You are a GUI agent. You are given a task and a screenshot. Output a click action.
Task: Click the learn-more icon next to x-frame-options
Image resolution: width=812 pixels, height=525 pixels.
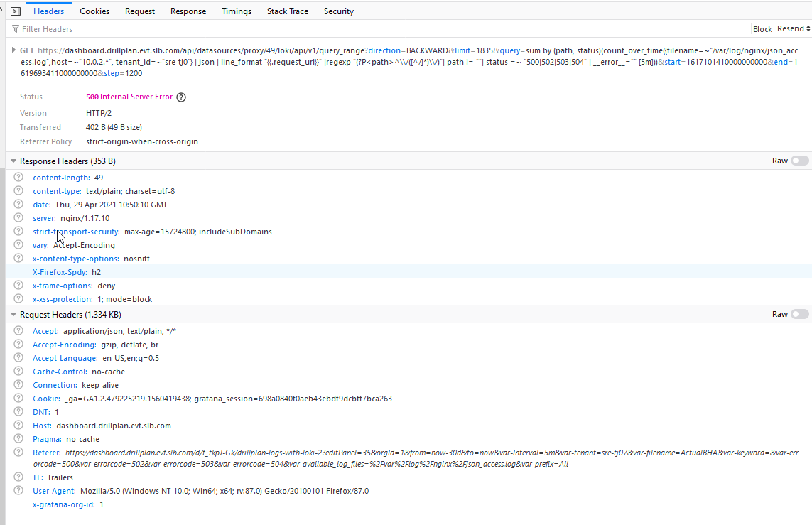pos(18,286)
